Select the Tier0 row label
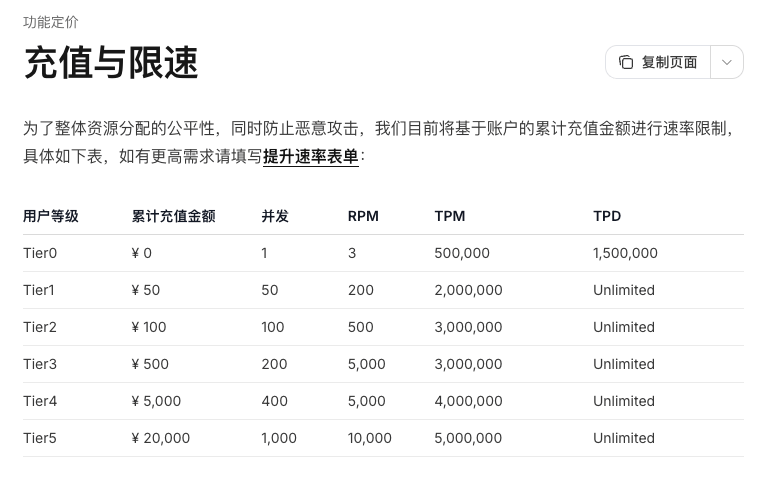Viewport: 783px width, 502px height. (x=40, y=253)
